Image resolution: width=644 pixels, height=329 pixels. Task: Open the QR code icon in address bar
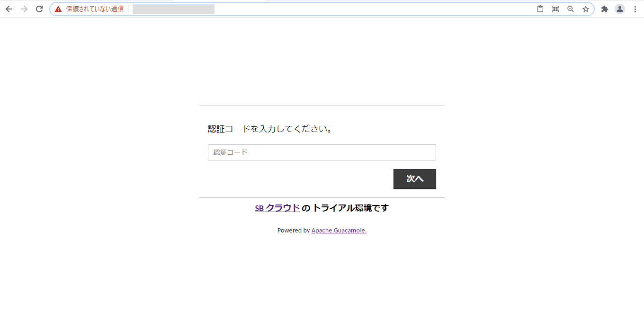[555, 9]
